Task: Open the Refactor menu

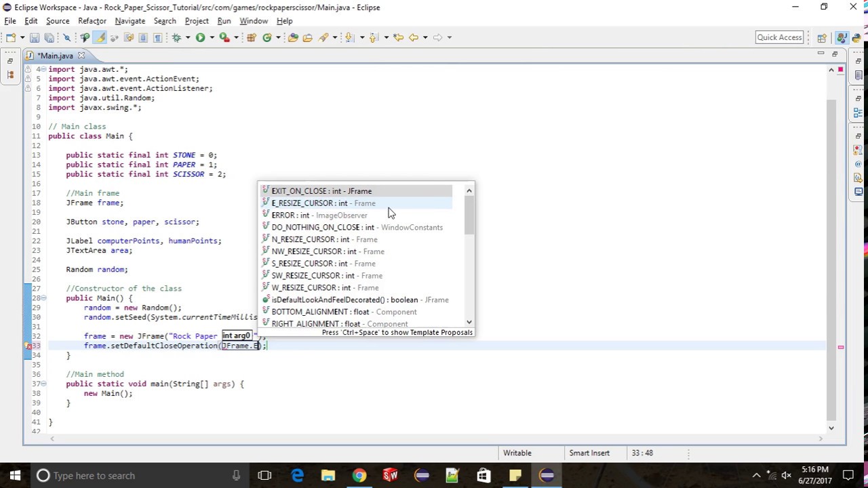Action: pos(92,21)
